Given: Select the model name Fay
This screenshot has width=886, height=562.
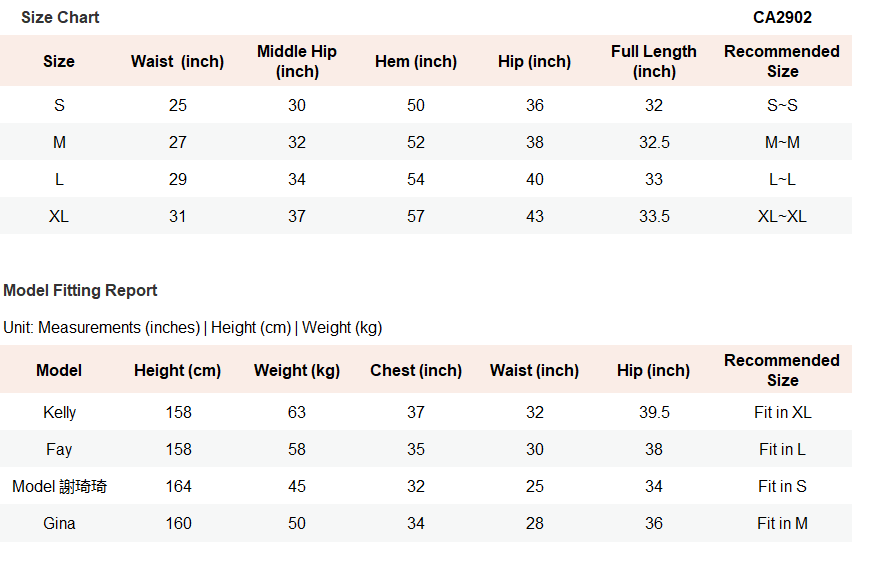Looking at the screenshot, I should click(59, 450).
